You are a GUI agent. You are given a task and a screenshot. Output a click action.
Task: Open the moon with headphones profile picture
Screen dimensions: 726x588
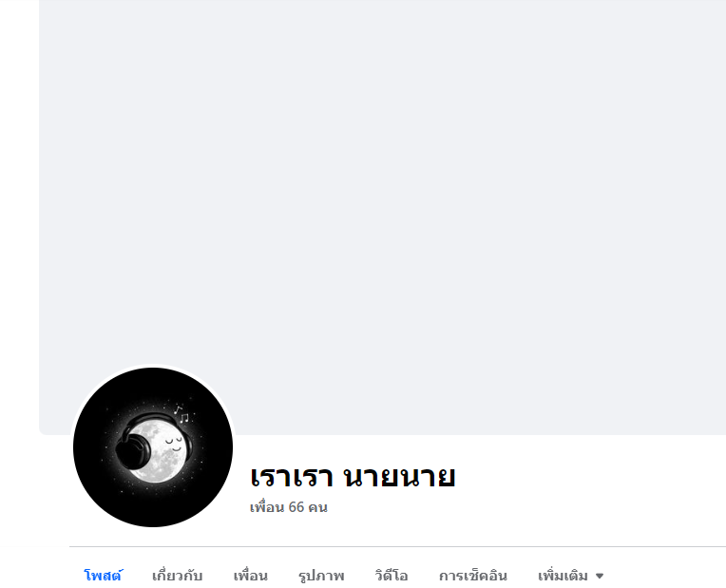point(153,447)
